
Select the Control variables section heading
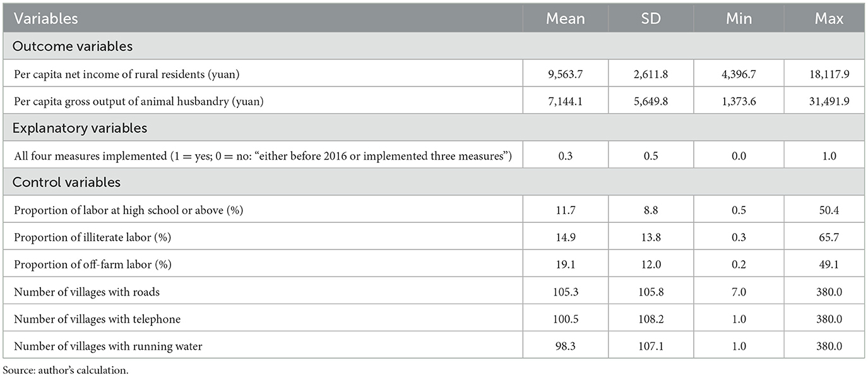point(67,183)
